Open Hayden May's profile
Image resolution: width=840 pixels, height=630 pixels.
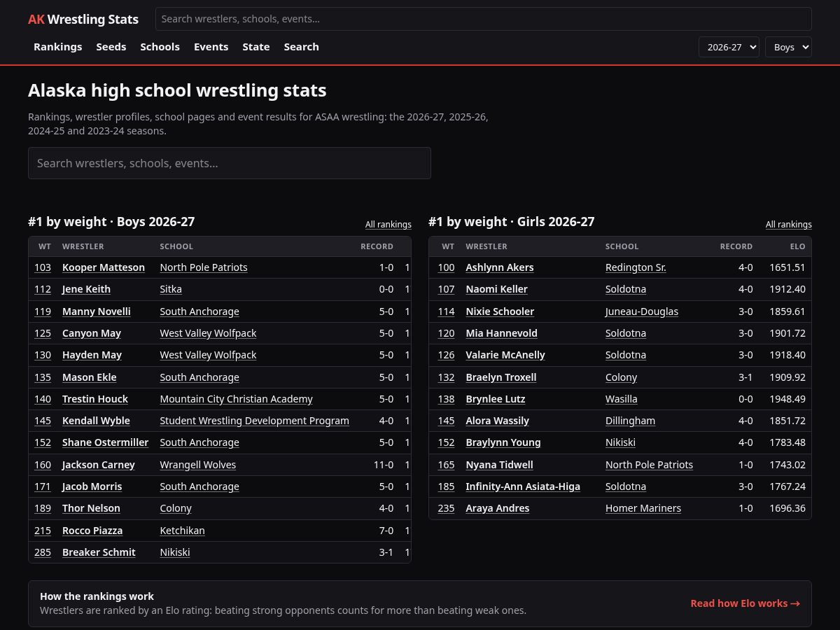coord(92,355)
